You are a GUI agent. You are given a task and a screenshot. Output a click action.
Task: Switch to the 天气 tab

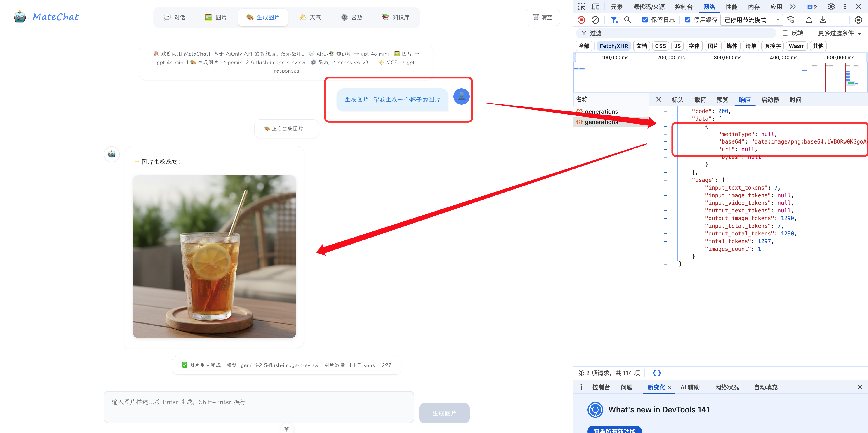pos(310,17)
